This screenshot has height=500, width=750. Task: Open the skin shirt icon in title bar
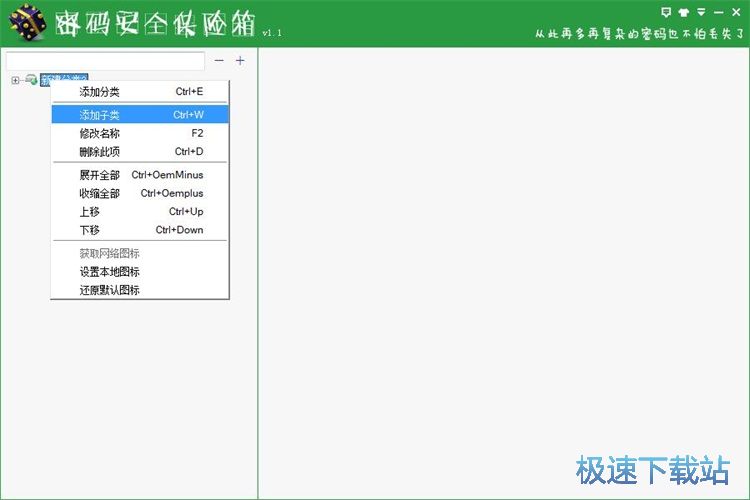coord(684,12)
